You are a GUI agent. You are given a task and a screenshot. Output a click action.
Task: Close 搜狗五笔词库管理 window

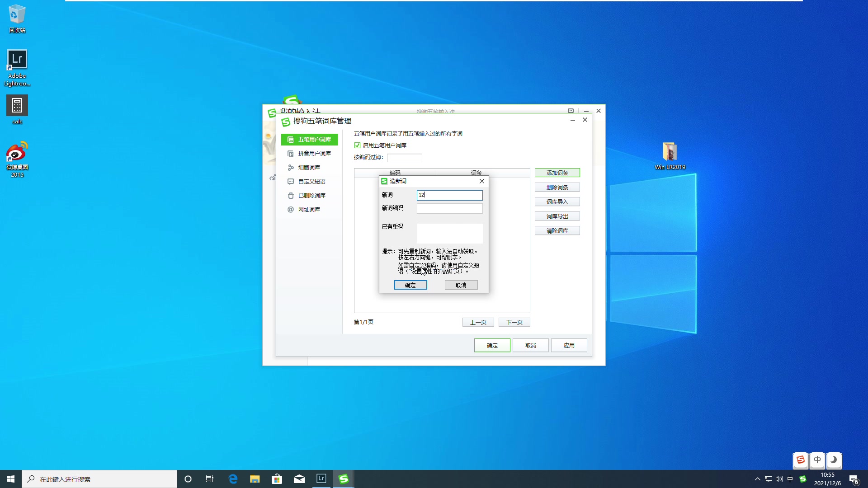point(585,120)
